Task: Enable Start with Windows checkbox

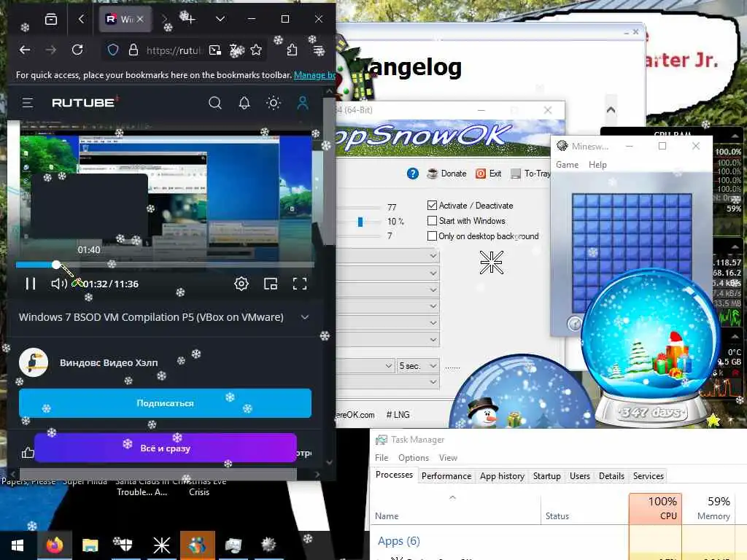Action: click(x=432, y=220)
